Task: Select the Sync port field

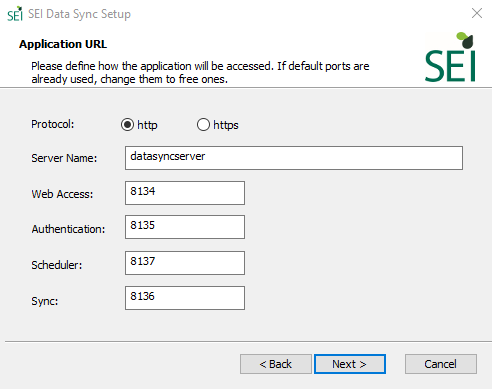Action: pos(185,298)
